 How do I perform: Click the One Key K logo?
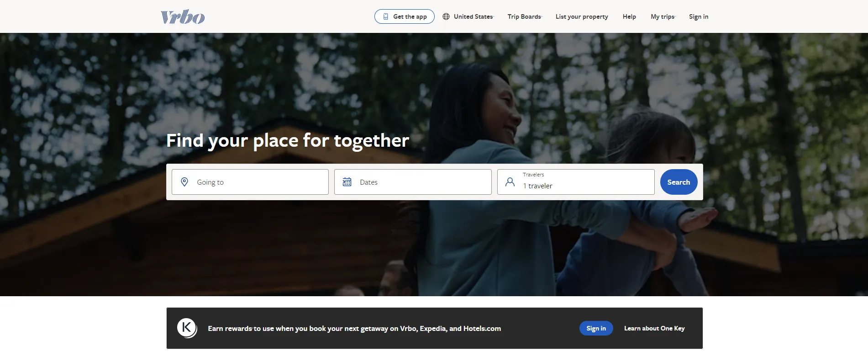(x=187, y=328)
